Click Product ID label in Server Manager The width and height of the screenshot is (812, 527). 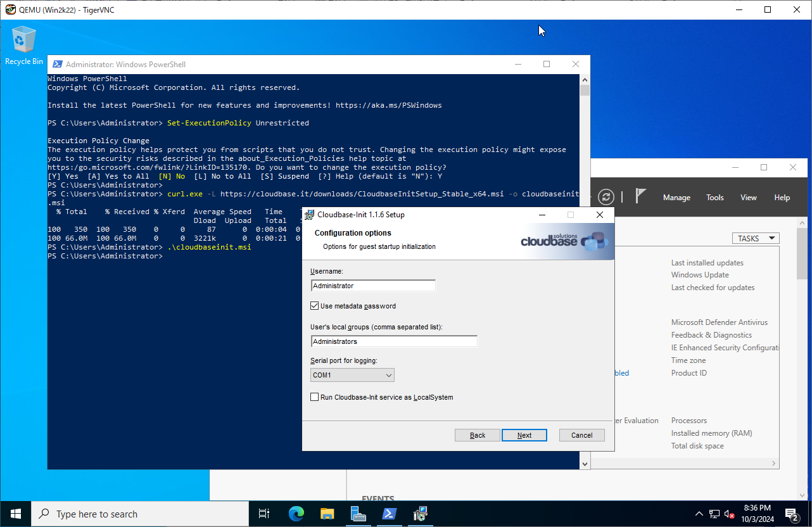689,373
